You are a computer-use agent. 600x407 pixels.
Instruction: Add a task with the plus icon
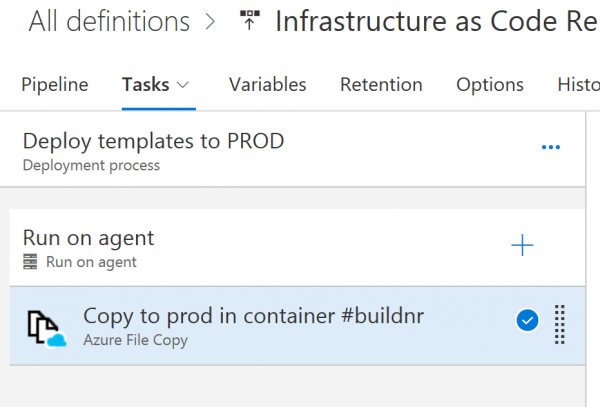point(522,246)
